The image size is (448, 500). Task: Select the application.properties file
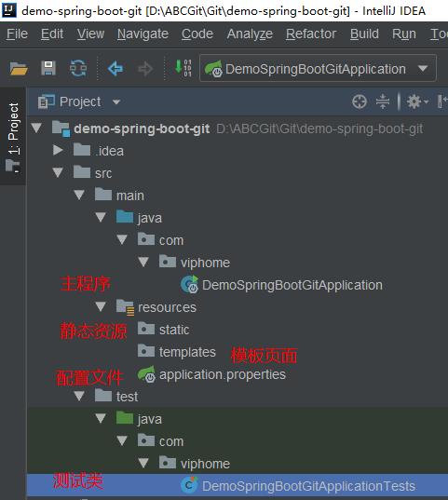pos(223,374)
